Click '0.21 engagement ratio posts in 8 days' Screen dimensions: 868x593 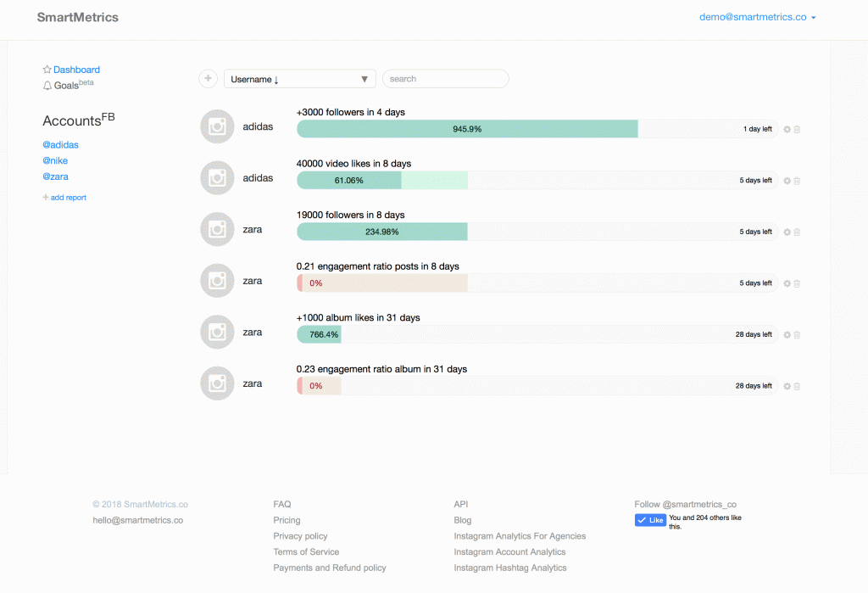(x=377, y=266)
